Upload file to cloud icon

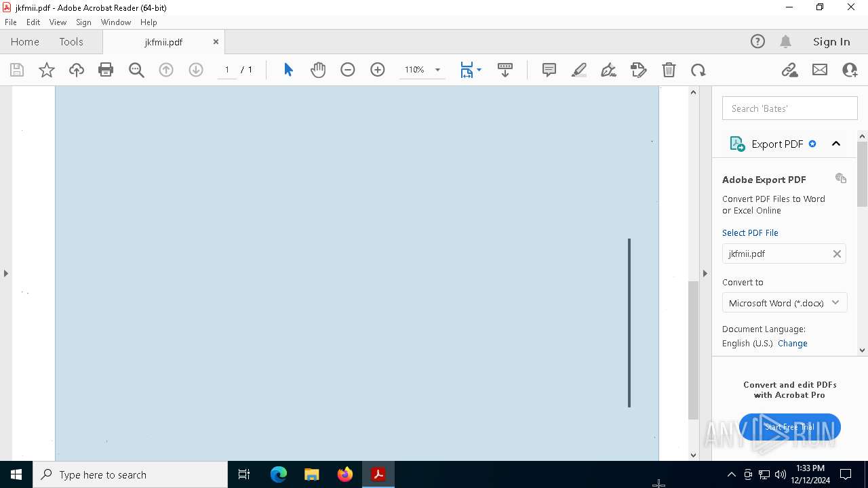(77, 70)
